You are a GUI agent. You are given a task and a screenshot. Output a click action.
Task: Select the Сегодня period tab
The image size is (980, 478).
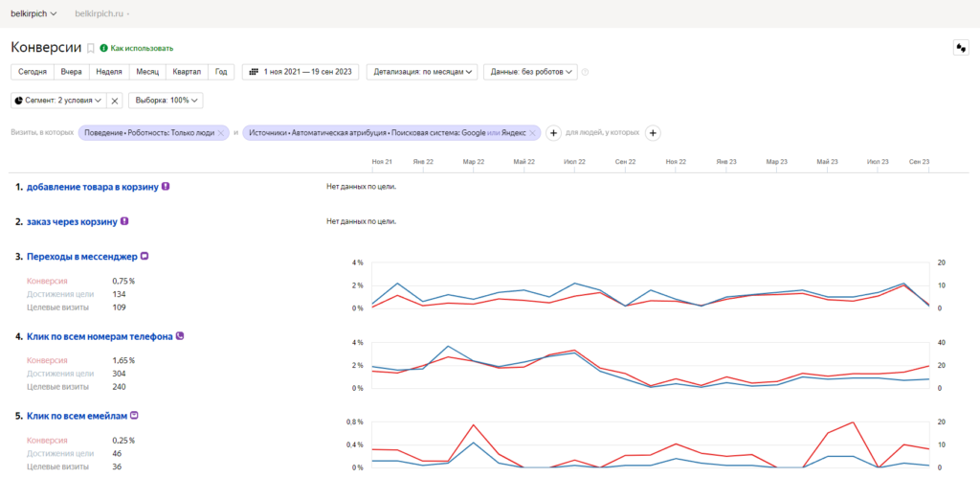click(x=33, y=72)
